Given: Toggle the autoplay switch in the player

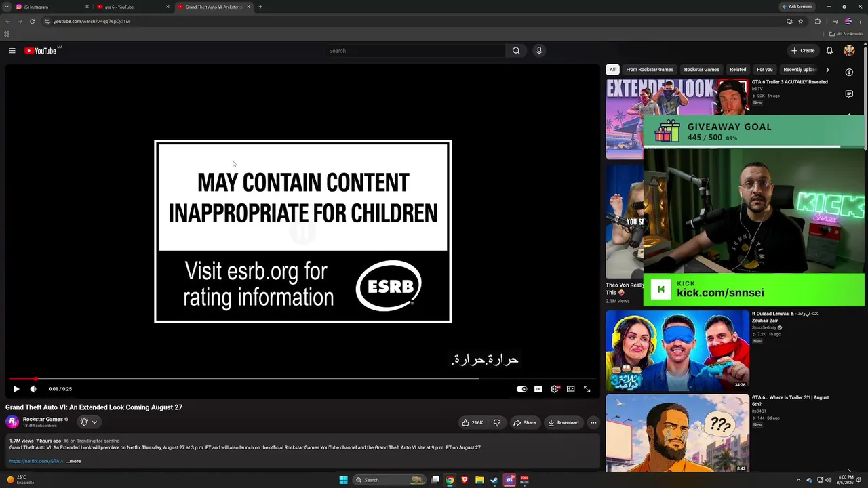Looking at the screenshot, I should [x=521, y=389].
